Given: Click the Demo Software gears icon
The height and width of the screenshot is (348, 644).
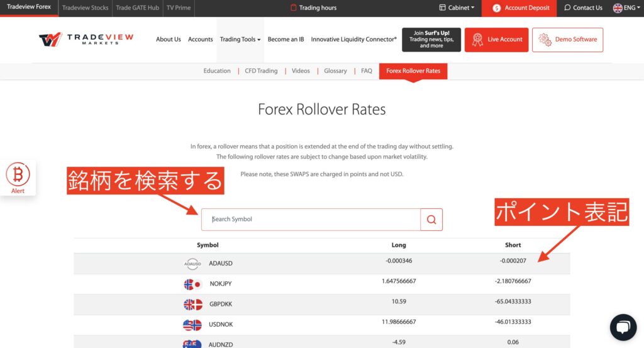Looking at the screenshot, I should pos(545,40).
